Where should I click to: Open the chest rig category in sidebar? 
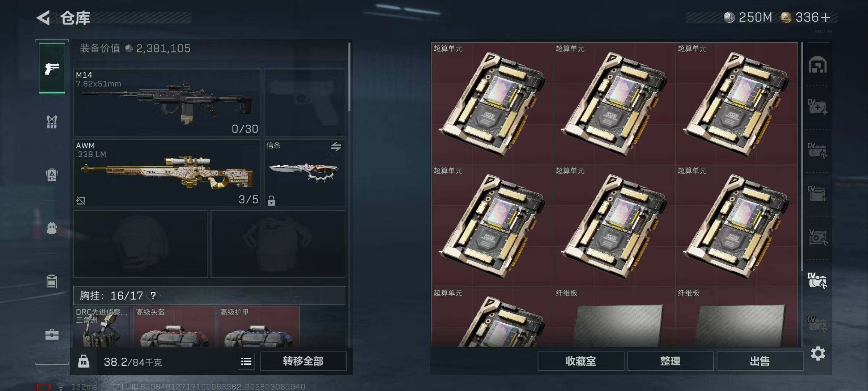coord(52,122)
